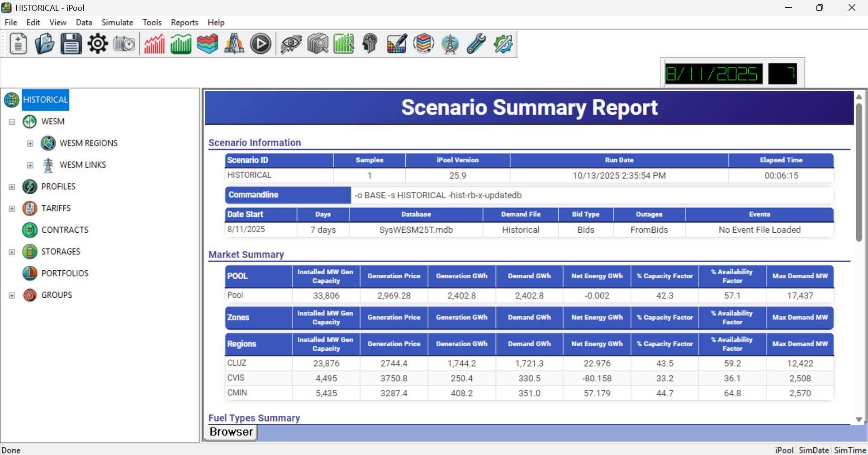
Task: Run simulation with the play button
Action: click(261, 44)
